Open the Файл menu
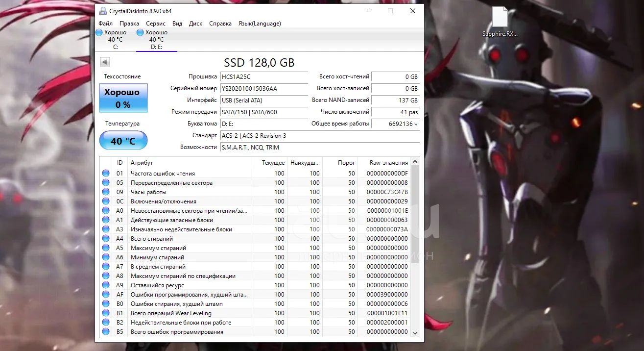 click(x=105, y=23)
